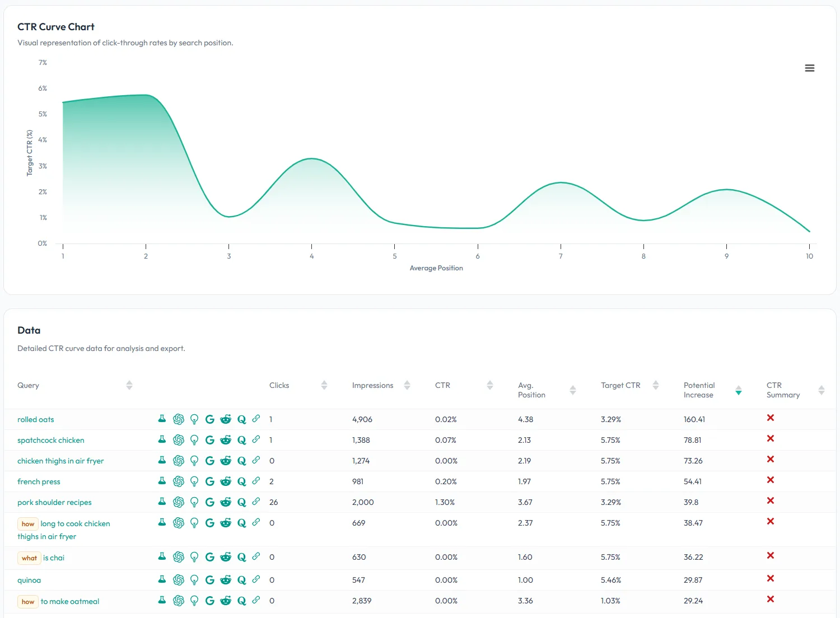Click the red X in the french press row

point(771,480)
